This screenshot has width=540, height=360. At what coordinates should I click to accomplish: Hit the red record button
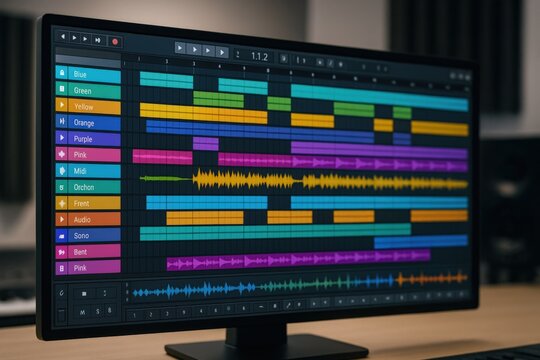[x=115, y=42]
